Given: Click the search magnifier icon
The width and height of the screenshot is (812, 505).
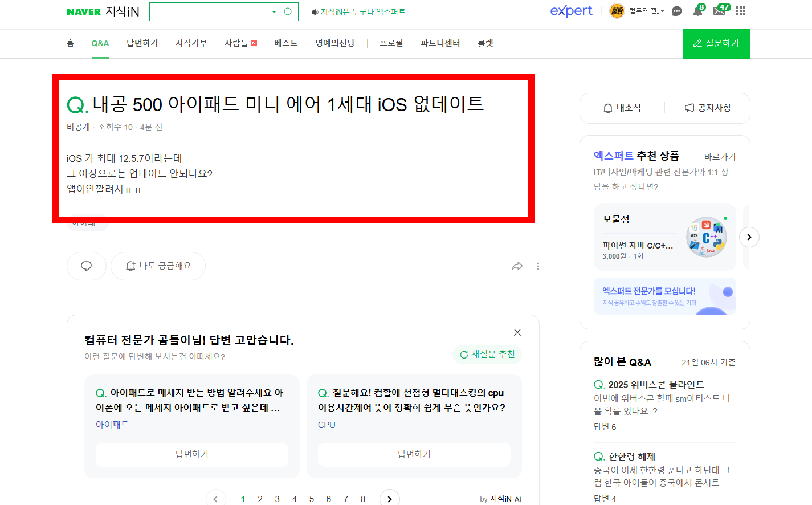Looking at the screenshot, I should [x=288, y=11].
